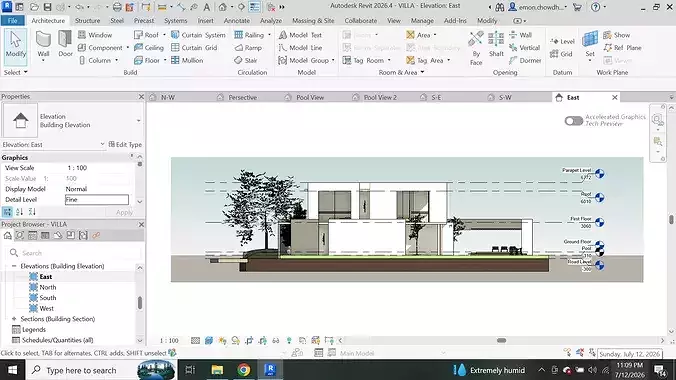Open the Elevation type selector dropdown
The width and height of the screenshot is (676, 380).
pos(138,121)
